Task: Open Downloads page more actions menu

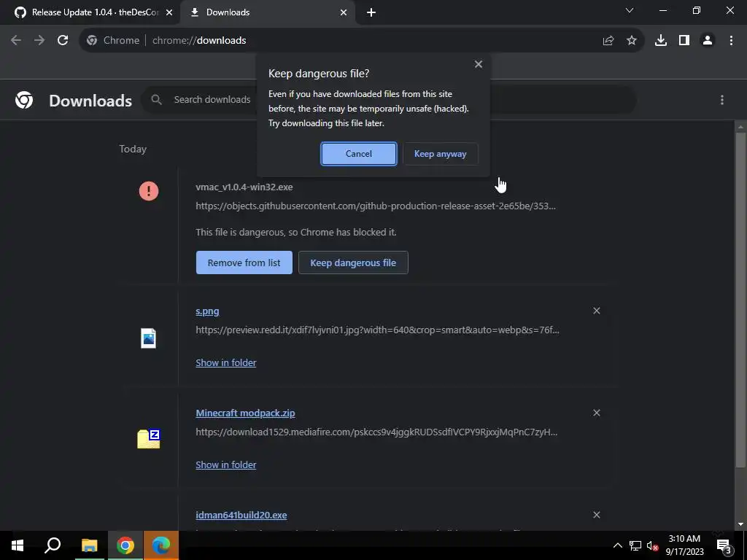Action: click(x=722, y=99)
